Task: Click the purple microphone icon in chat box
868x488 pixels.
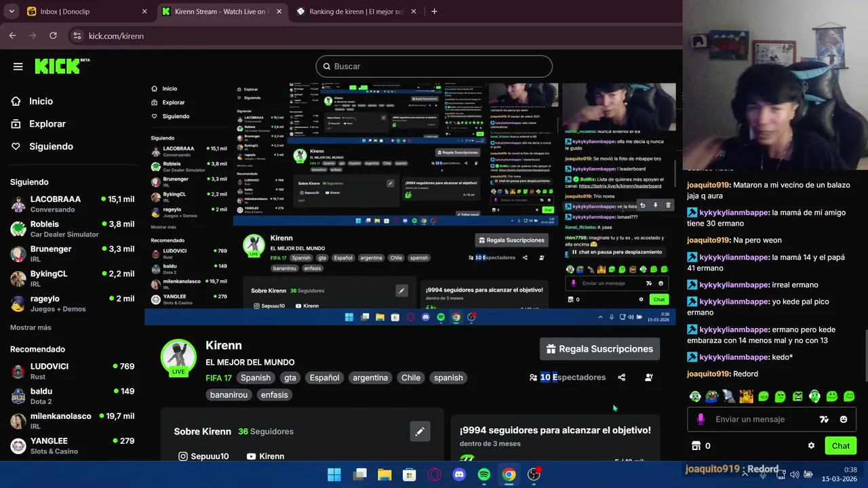Action: [701, 420]
